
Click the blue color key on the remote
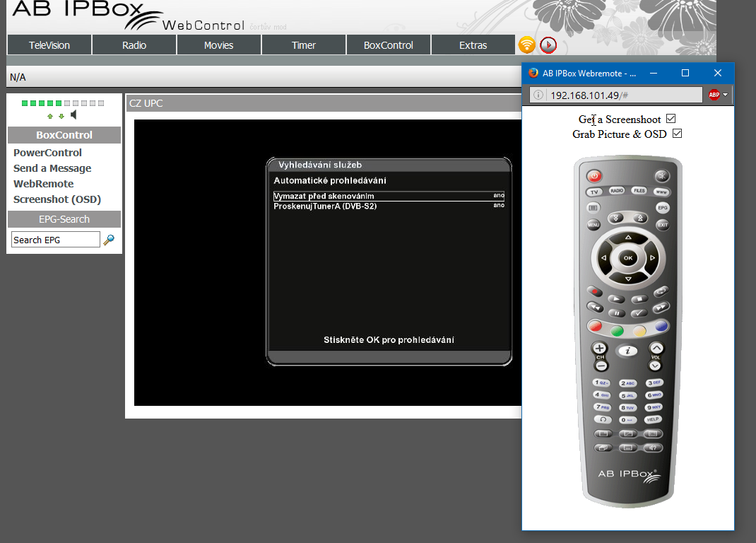[x=661, y=326]
